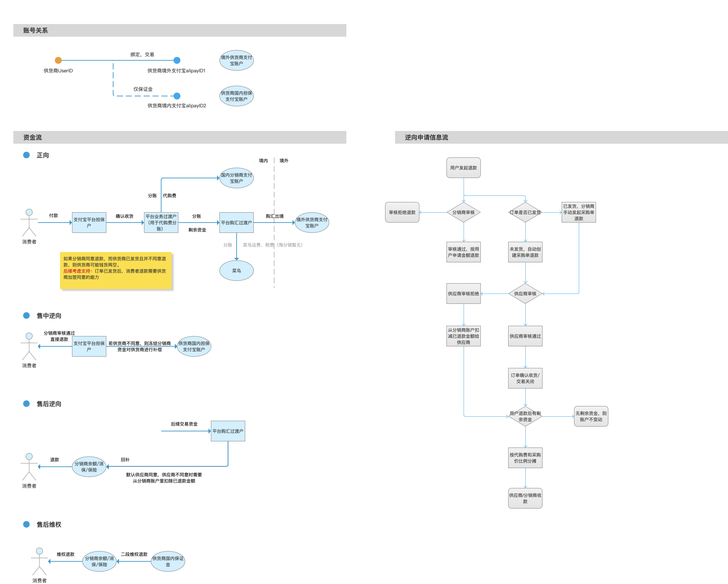728x584 pixels.
Task: Click the 代购费 label near vertical arrow
Action: point(169,195)
